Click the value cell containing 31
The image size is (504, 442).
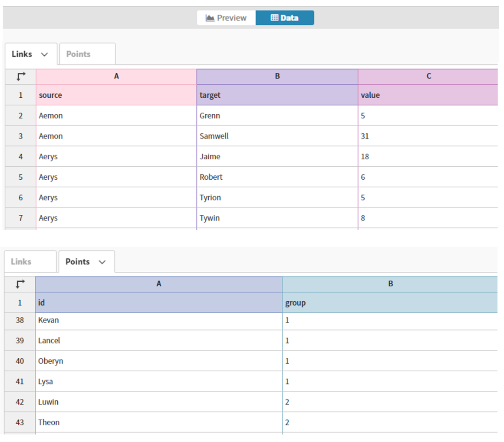pyautogui.click(x=428, y=136)
